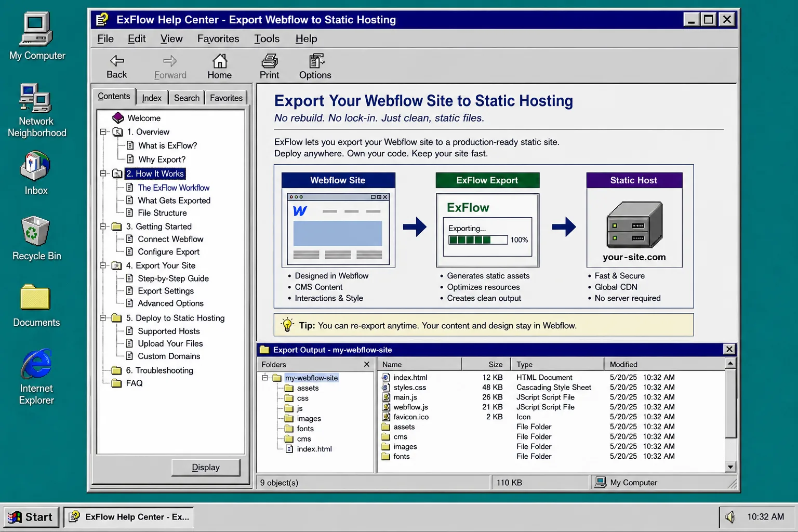Click the index.html file icon in the file list

pyautogui.click(x=386, y=377)
